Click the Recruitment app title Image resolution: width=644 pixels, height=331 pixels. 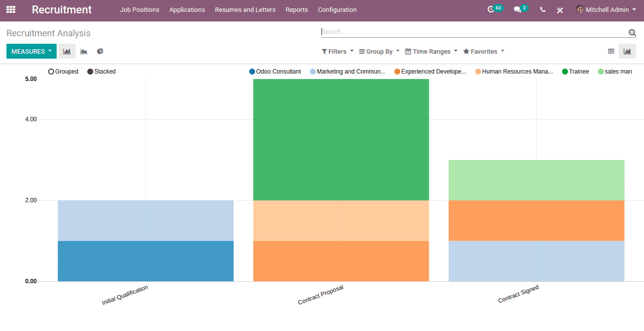point(62,9)
